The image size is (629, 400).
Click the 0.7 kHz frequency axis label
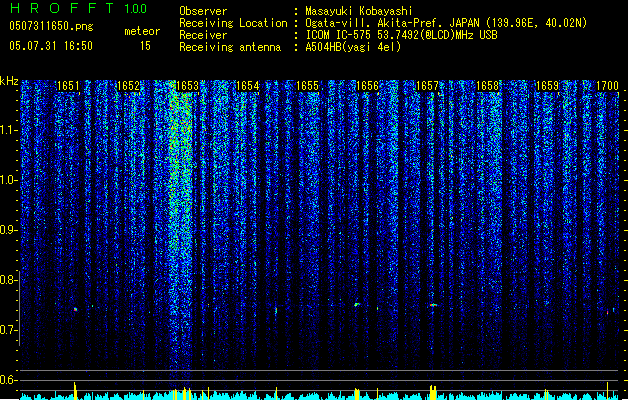(x=8, y=330)
